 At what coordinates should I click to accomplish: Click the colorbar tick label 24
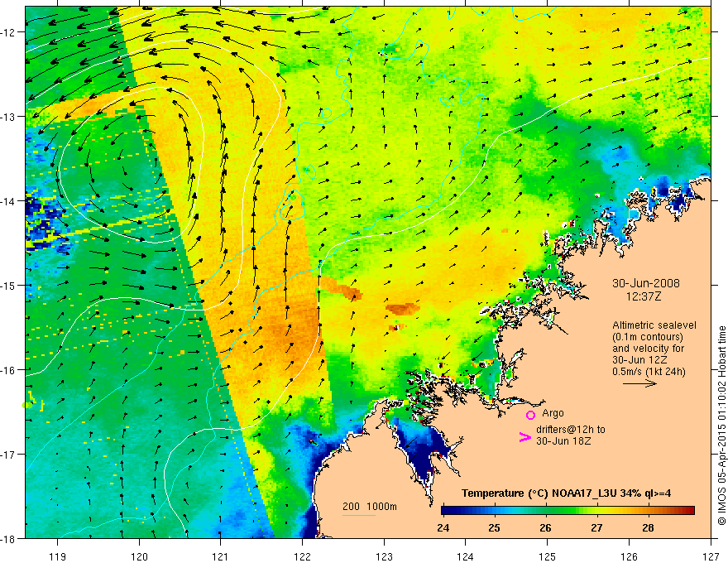point(443,528)
